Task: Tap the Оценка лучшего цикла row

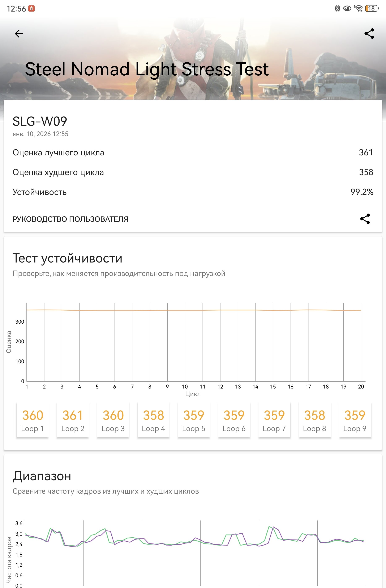Action: click(x=193, y=153)
